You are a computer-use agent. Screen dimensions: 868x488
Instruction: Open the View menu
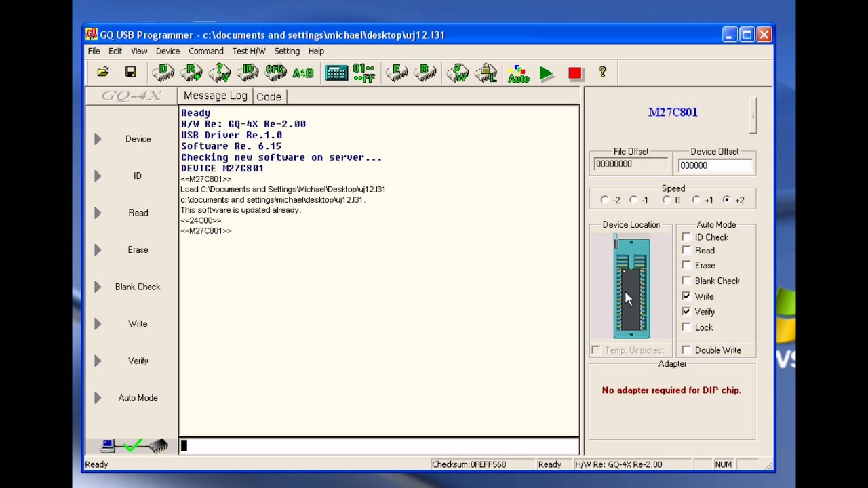[x=139, y=52]
